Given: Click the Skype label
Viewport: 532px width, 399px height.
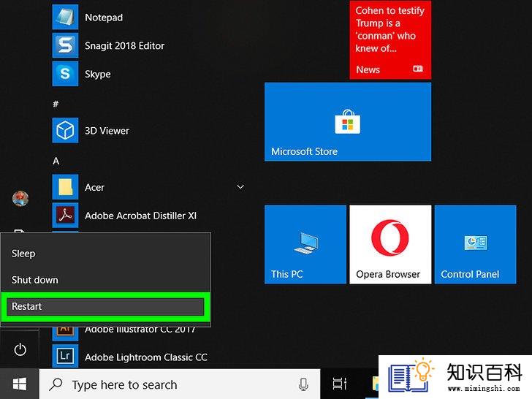Looking at the screenshot, I should pyautogui.click(x=98, y=75).
